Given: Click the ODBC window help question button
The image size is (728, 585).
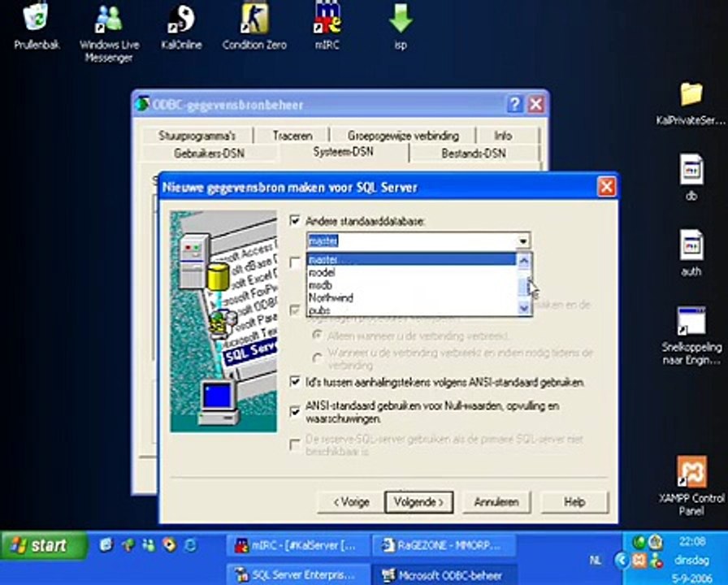Looking at the screenshot, I should [x=515, y=105].
